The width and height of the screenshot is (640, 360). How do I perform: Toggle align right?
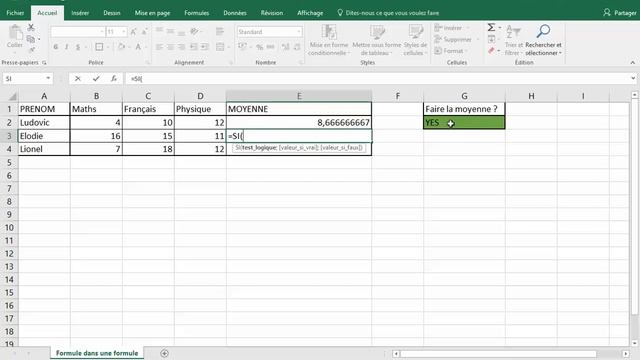tap(181, 47)
